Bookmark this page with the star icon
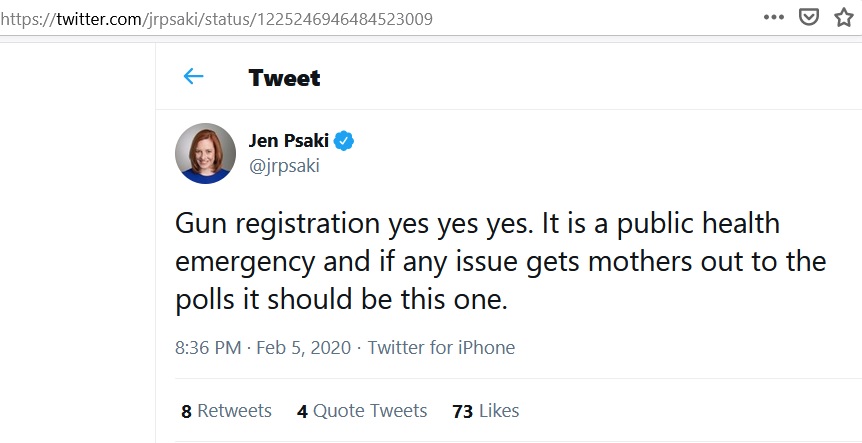 pos(844,17)
